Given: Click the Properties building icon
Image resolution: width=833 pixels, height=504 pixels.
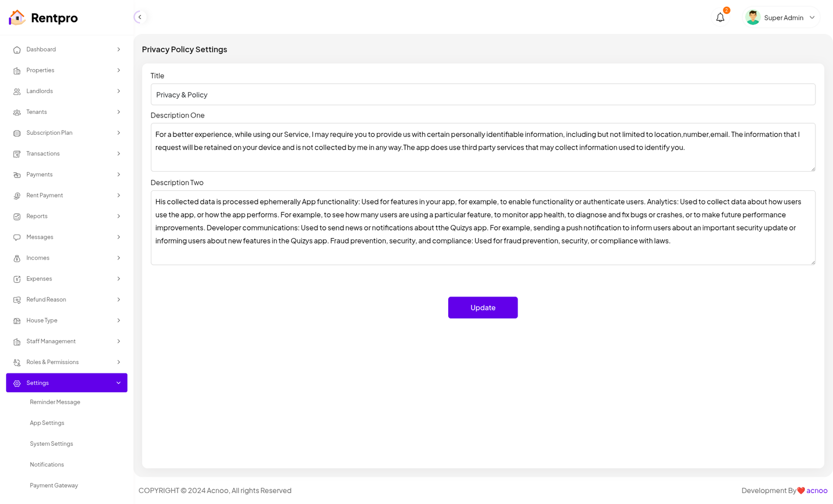Looking at the screenshot, I should coord(17,71).
